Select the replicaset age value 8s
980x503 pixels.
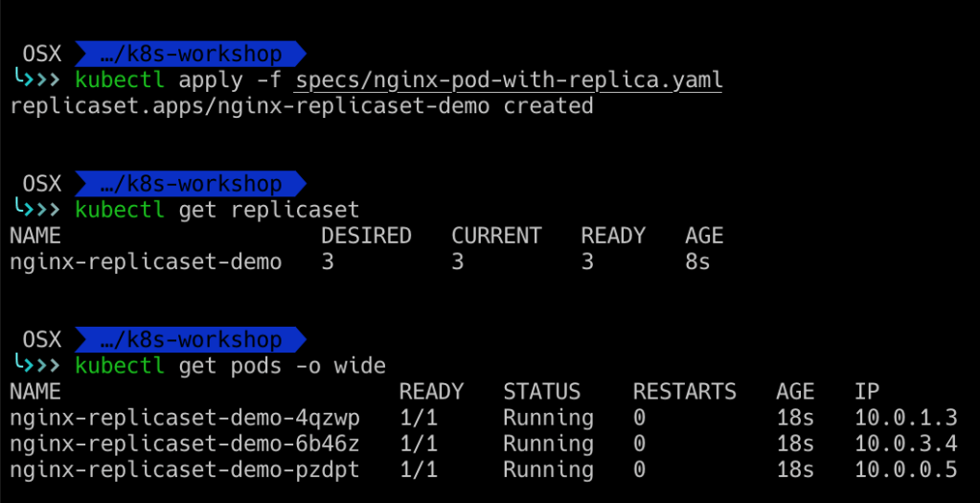click(697, 262)
